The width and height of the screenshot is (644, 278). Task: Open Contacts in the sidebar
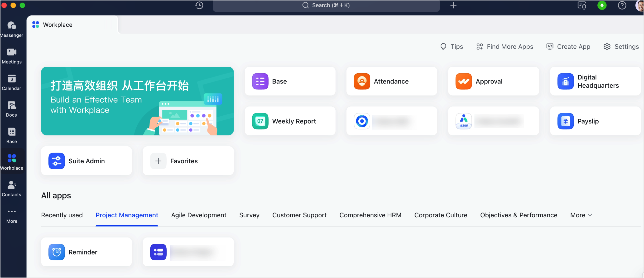point(12,189)
